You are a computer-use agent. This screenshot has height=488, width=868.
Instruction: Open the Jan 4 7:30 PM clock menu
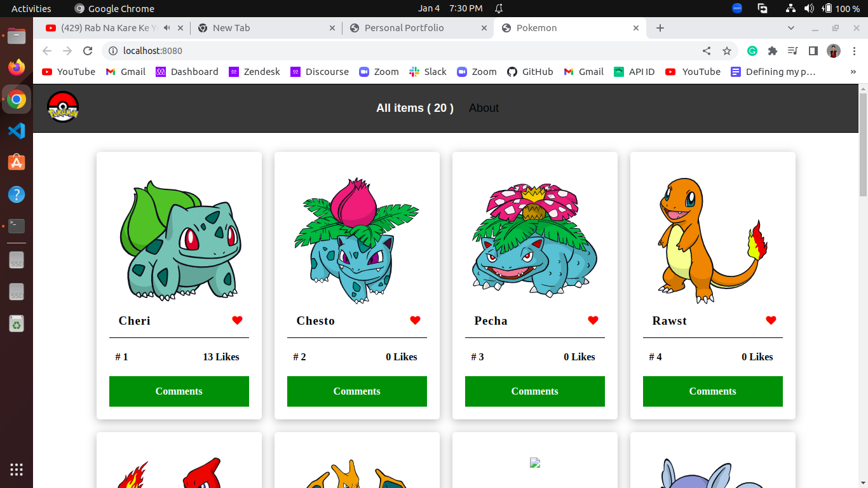[x=450, y=8]
